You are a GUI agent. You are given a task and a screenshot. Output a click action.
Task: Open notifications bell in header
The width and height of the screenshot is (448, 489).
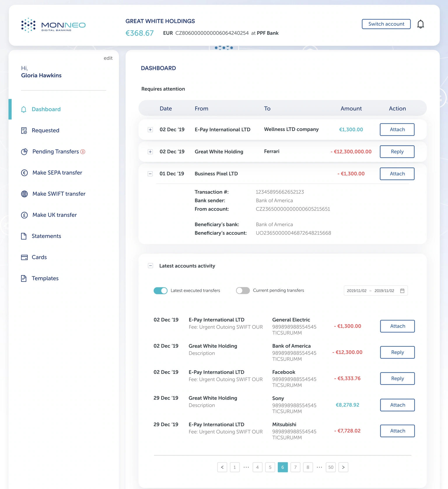[420, 24]
